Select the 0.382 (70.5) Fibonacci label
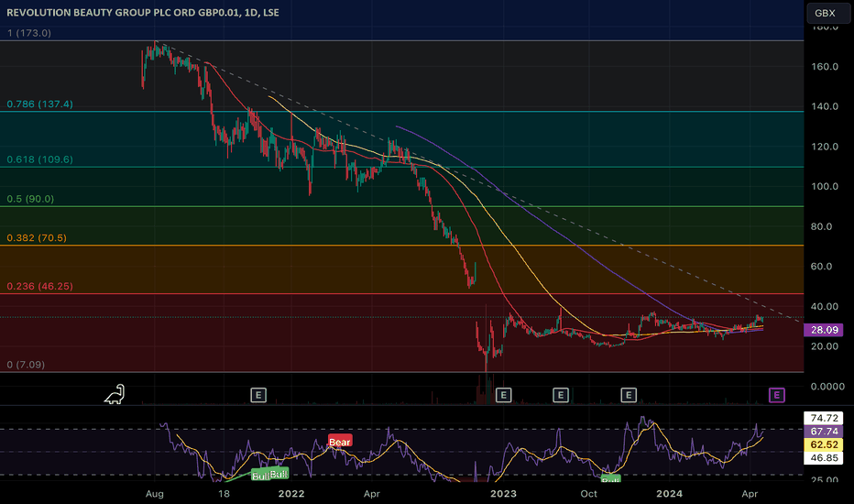 (37, 238)
